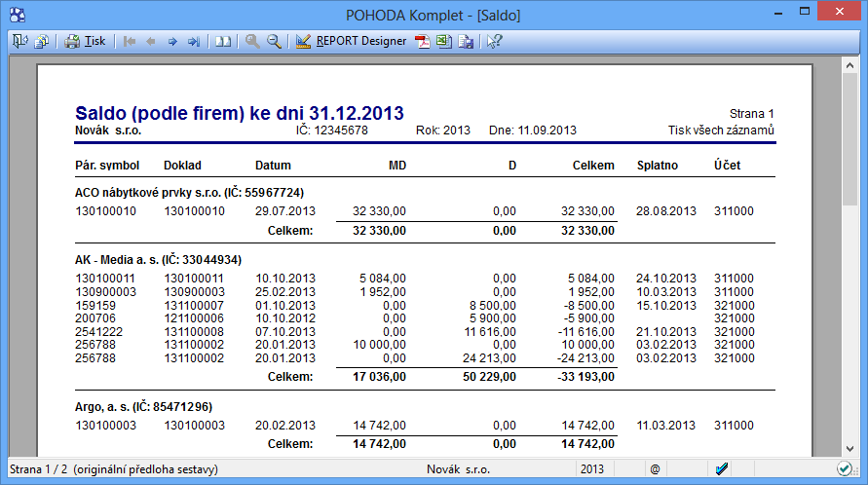Image resolution: width=868 pixels, height=485 pixels.
Task: Go to the first page arrow
Action: click(x=130, y=41)
